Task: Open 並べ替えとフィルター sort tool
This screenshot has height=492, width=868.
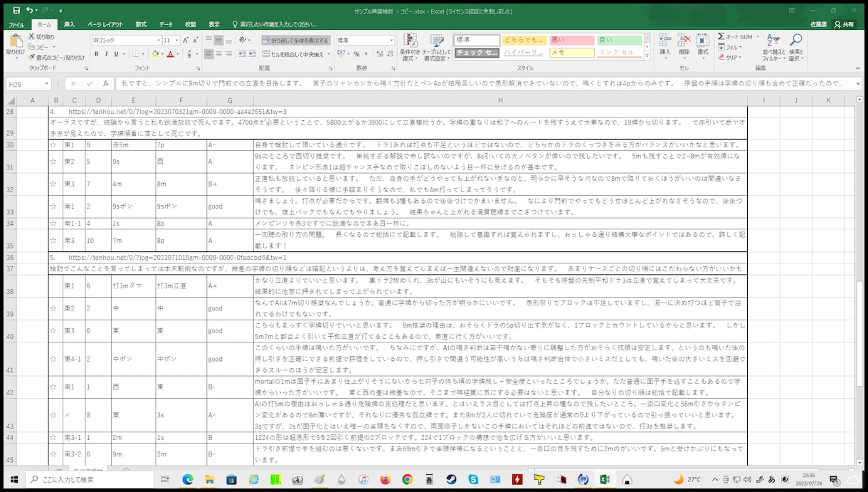Action: [x=773, y=46]
